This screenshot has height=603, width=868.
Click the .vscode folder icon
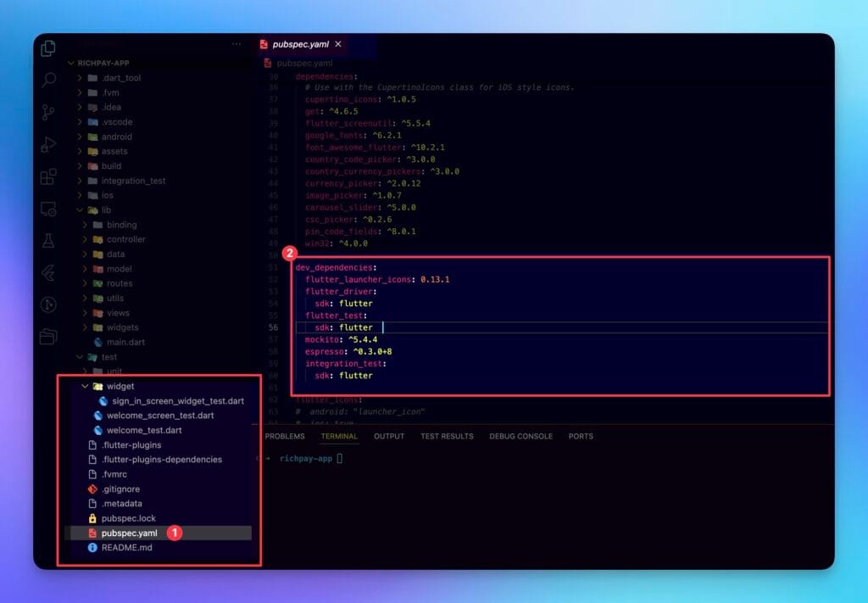pyautogui.click(x=93, y=122)
